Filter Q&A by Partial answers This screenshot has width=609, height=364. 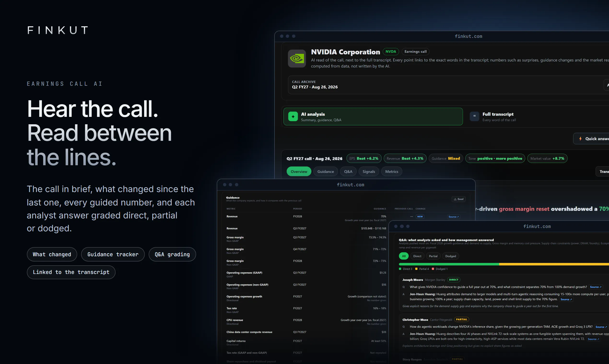[433, 256]
